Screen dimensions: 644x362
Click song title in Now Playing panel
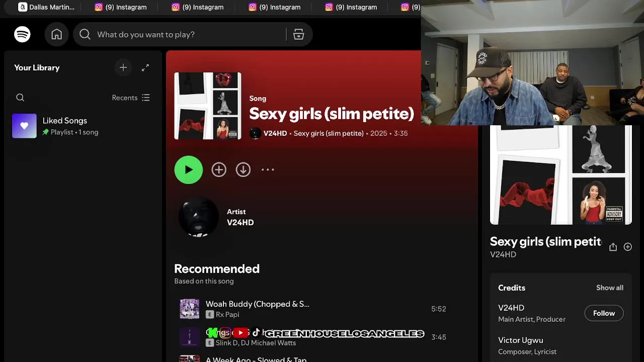[x=546, y=242]
